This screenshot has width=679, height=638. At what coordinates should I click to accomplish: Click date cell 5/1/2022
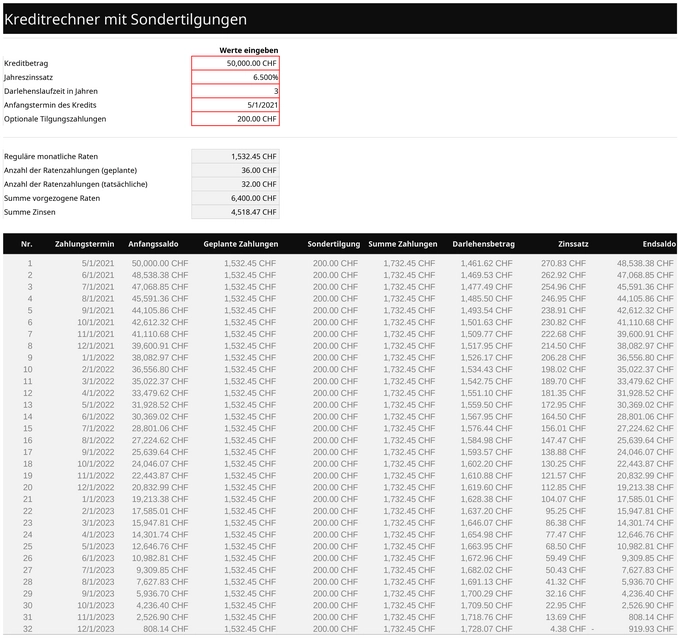click(98, 405)
